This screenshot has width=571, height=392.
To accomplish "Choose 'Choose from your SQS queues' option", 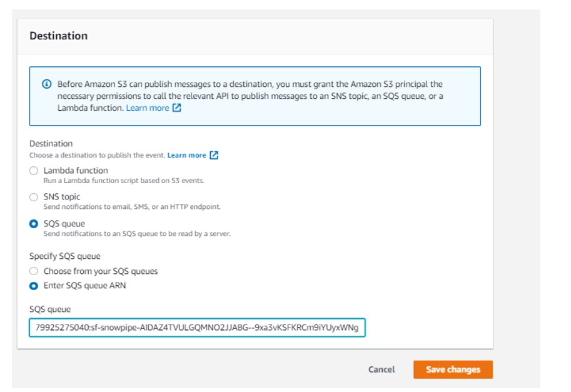I will [x=34, y=271].
